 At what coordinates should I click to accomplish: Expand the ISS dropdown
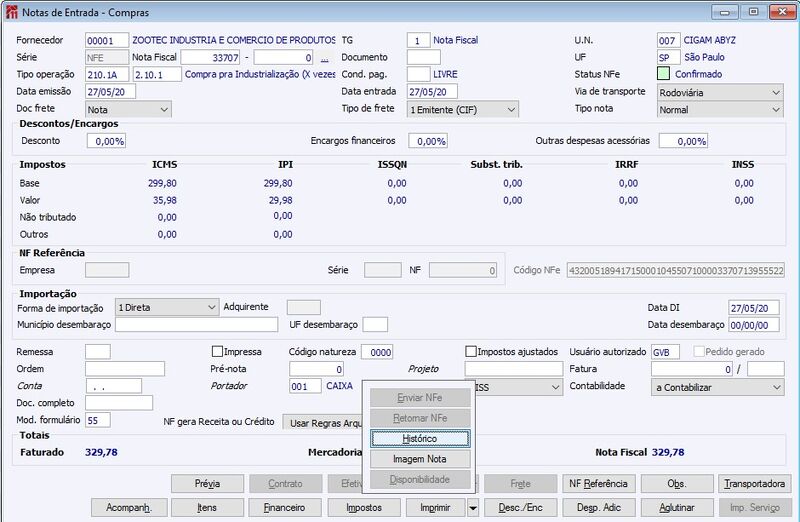[x=518, y=387]
